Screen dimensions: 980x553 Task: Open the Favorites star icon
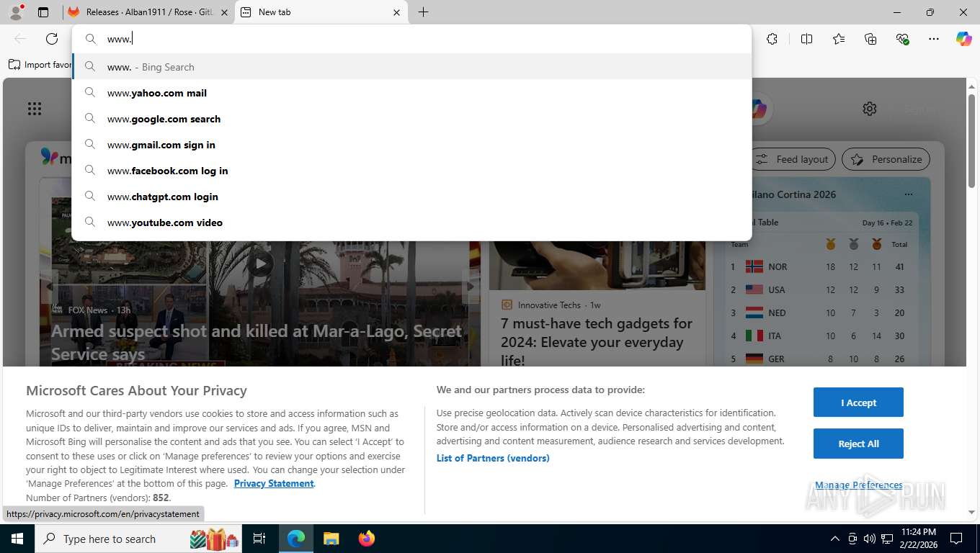[839, 39]
